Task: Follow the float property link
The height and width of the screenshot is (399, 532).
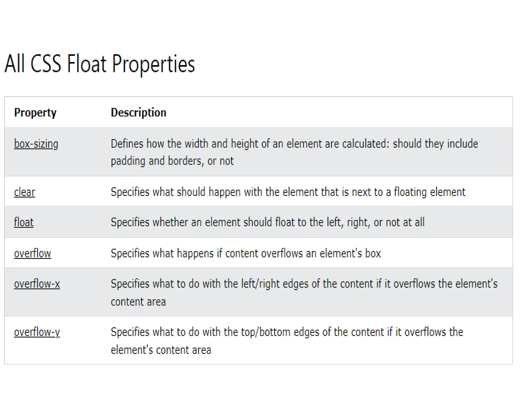Action: [x=24, y=222]
